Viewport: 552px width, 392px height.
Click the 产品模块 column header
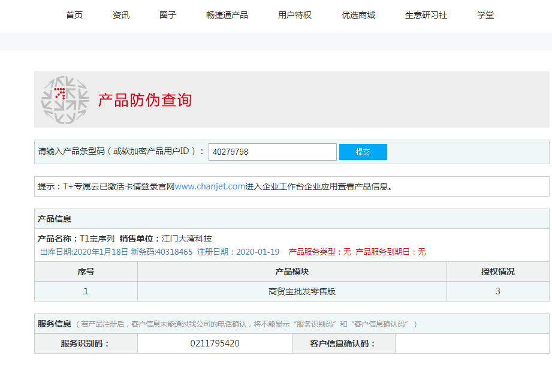pyautogui.click(x=292, y=272)
